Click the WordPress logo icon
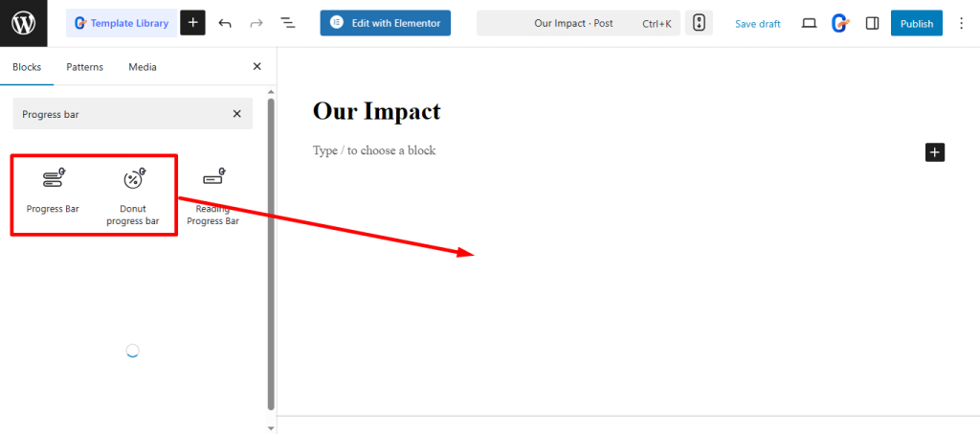Image resolution: width=980 pixels, height=434 pixels. click(x=23, y=23)
